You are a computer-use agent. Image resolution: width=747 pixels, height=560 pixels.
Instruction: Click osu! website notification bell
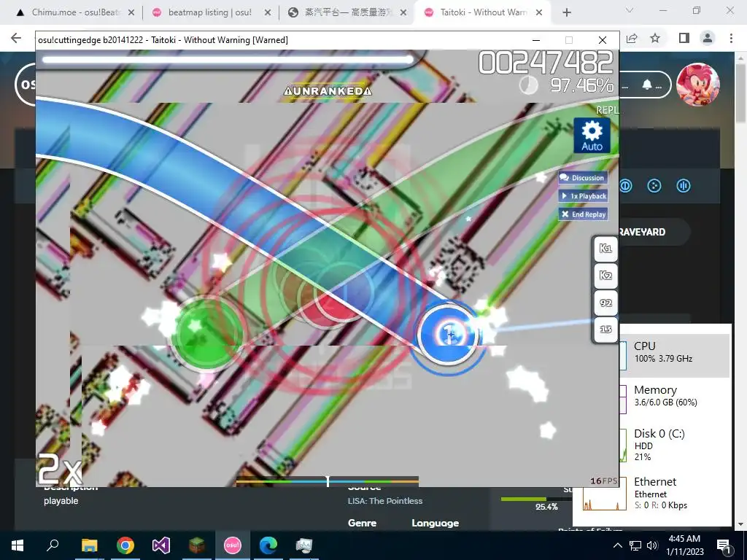(647, 85)
